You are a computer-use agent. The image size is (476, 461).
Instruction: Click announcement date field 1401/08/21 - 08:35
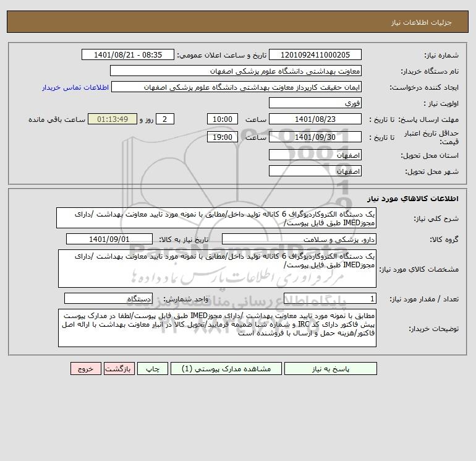click(128, 54)
